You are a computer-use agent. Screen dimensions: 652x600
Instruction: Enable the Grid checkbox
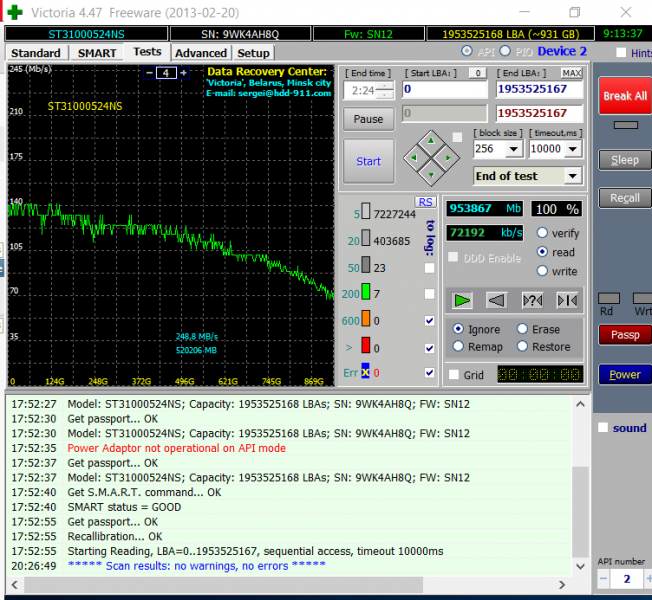coord(455,375)
